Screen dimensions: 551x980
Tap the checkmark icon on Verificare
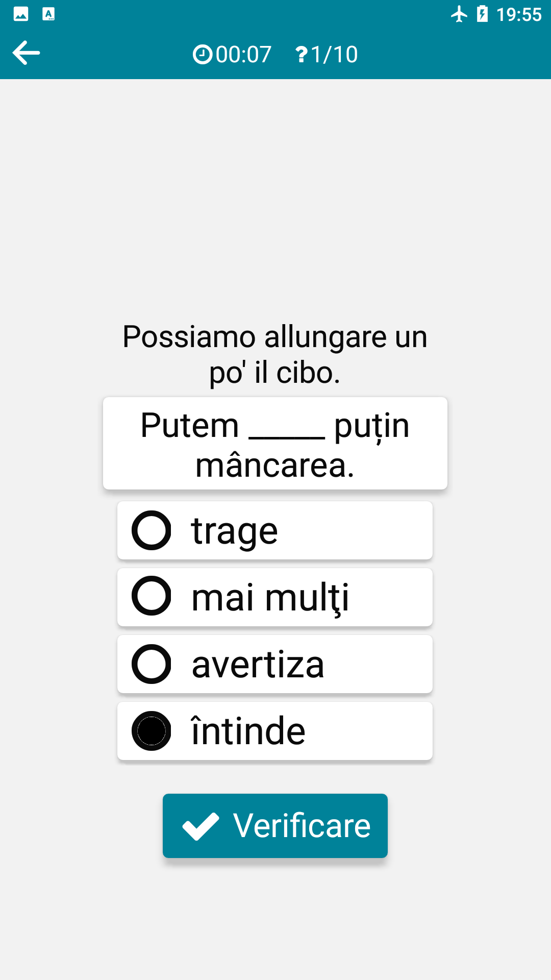[201, 826]
